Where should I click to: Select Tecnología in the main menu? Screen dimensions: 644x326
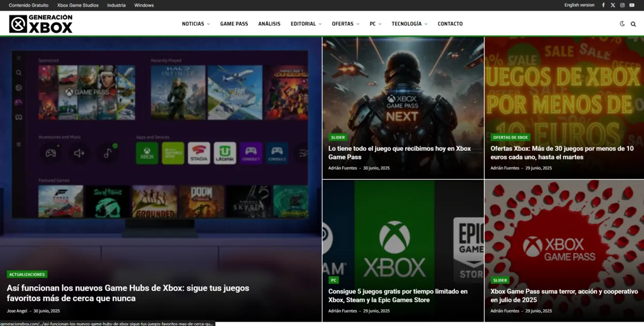pyautogui.click(x=407, y=24)
